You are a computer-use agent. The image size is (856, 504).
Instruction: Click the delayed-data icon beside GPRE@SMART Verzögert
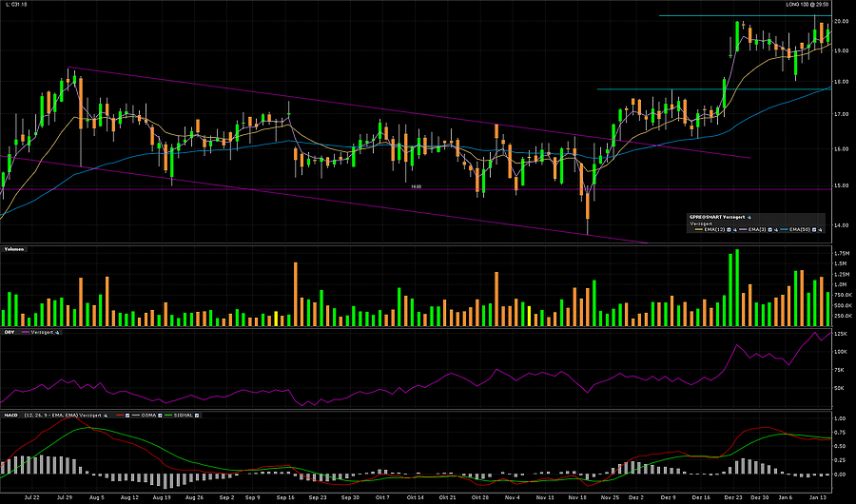[749, 218]
